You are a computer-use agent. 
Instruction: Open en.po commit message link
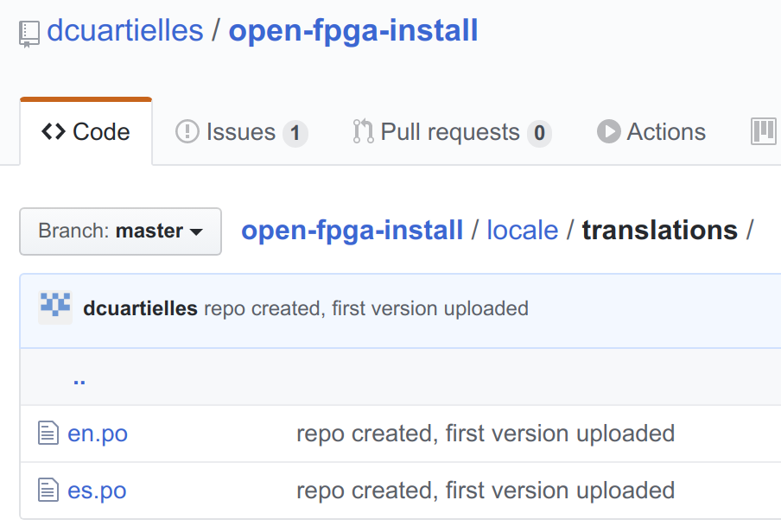tap(486, 434)
